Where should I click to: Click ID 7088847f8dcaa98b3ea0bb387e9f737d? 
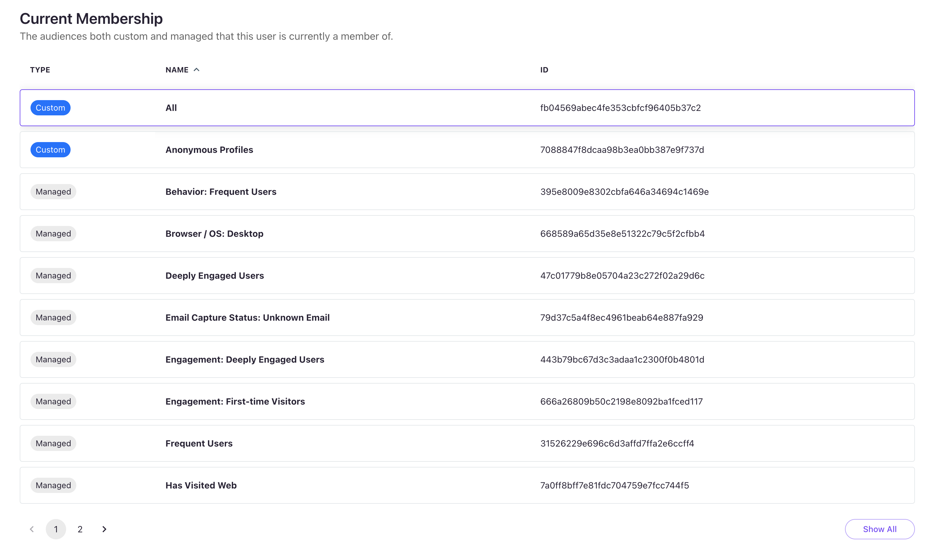(x=622, y=150)
